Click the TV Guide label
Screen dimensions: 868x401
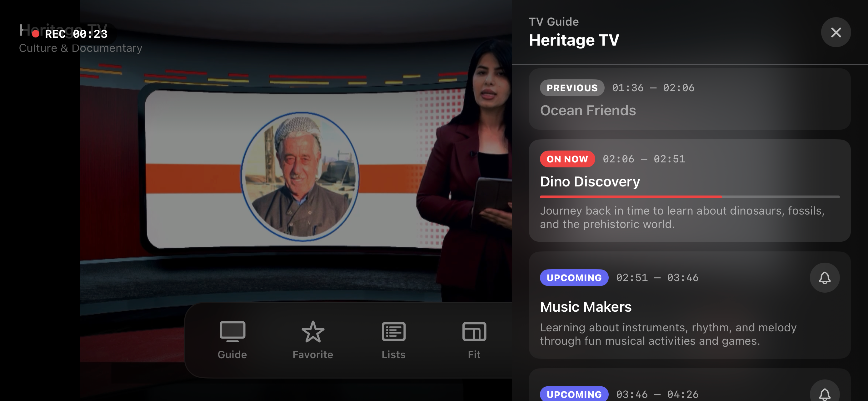point(554,22)
